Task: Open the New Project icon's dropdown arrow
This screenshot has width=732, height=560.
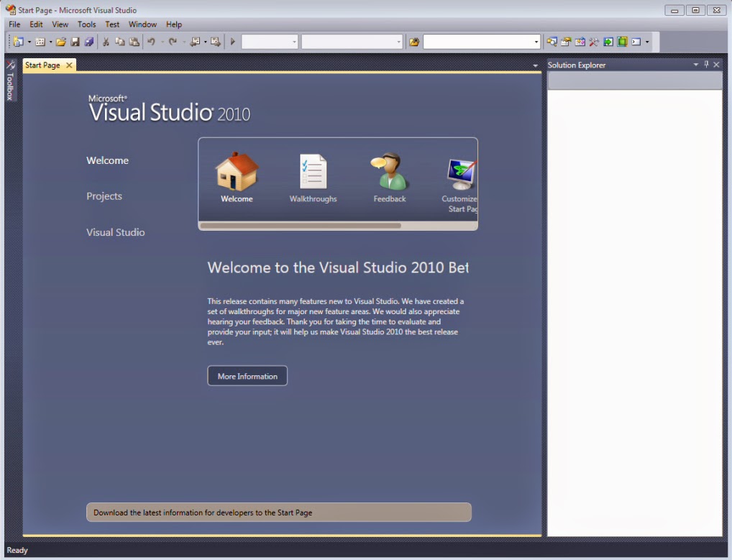Action: pos(29,42)
